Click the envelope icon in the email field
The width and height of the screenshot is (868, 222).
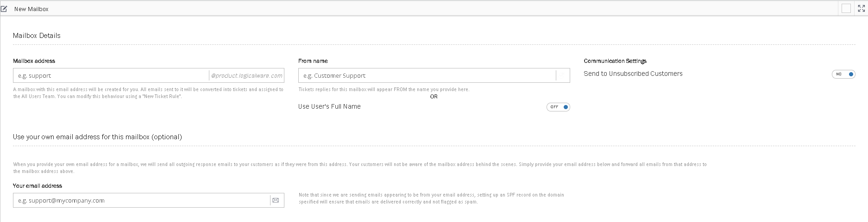point(276,200)
